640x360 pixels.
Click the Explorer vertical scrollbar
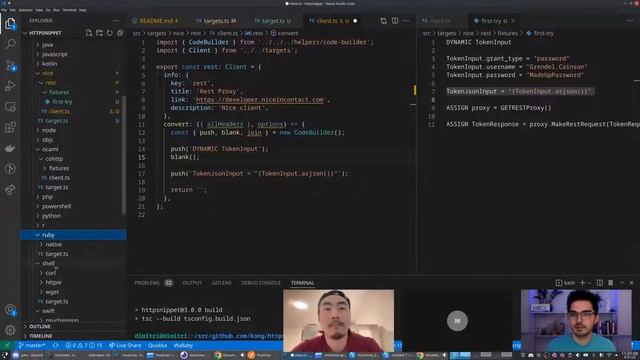(x=124, y=155)
